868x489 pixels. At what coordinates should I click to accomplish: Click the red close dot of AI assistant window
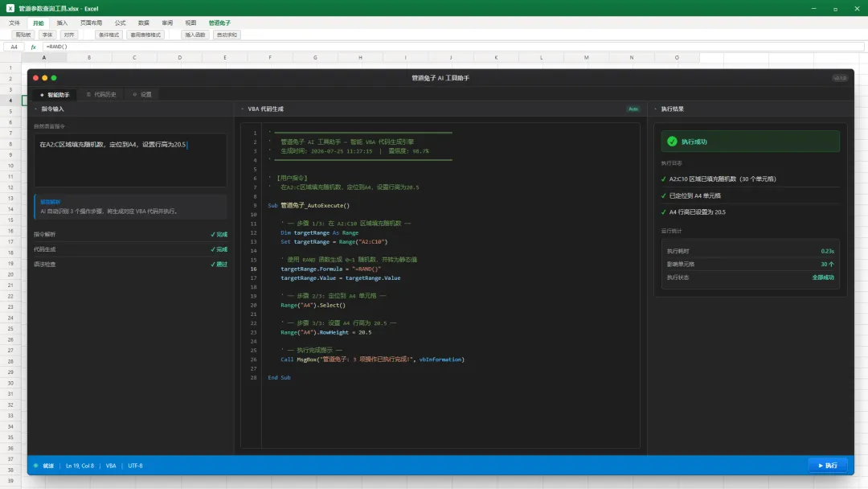point(36,78)
